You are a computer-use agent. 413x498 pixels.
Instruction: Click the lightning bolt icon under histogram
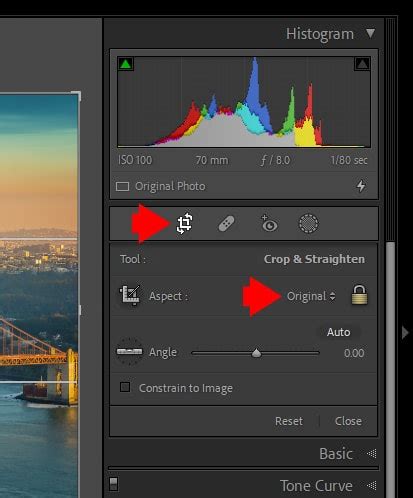pyautogui.click(x=361, y=186)
